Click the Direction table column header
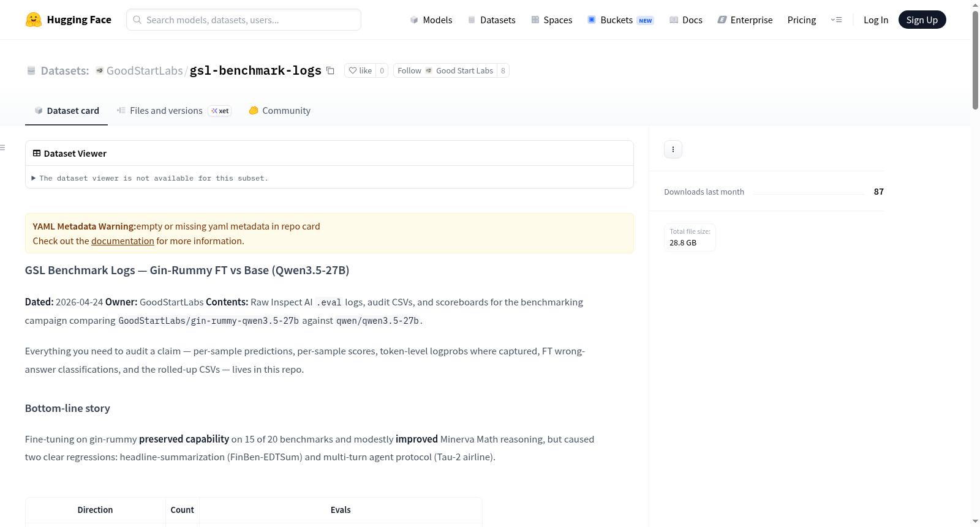 95,510
